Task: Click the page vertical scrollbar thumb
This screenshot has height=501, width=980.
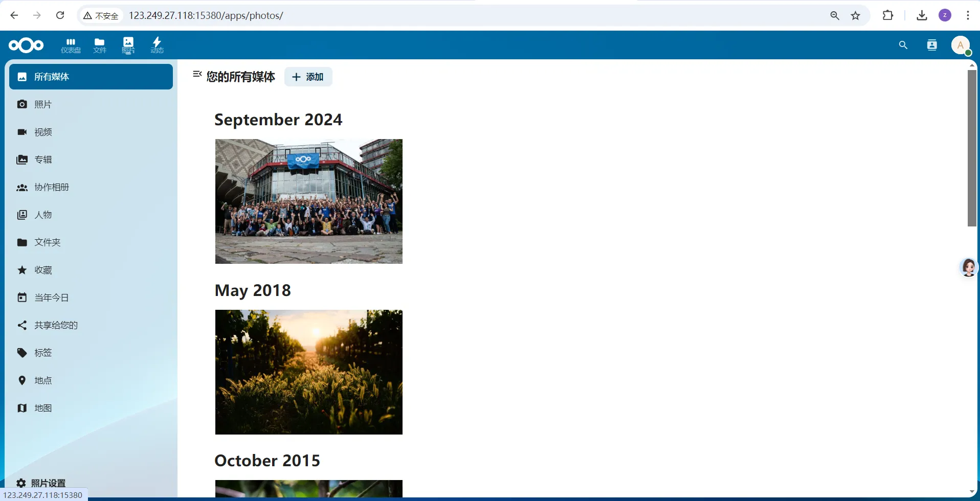Action: [x=972, y=148]
